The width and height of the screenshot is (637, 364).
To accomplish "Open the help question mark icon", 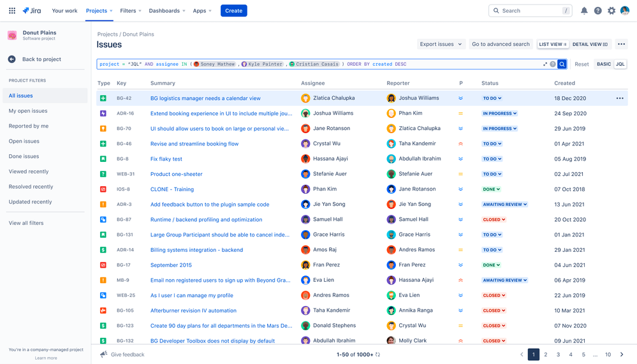I will coord(597,11).
